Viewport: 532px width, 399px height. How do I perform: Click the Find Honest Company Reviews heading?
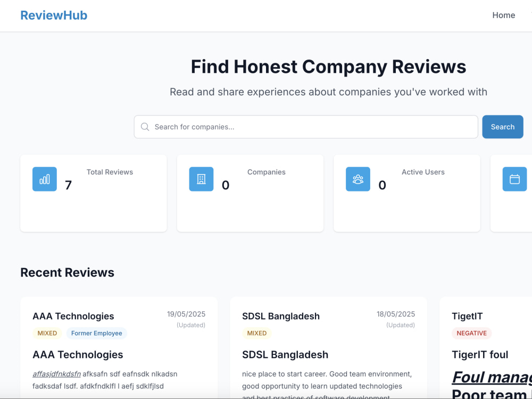point(328,66)
